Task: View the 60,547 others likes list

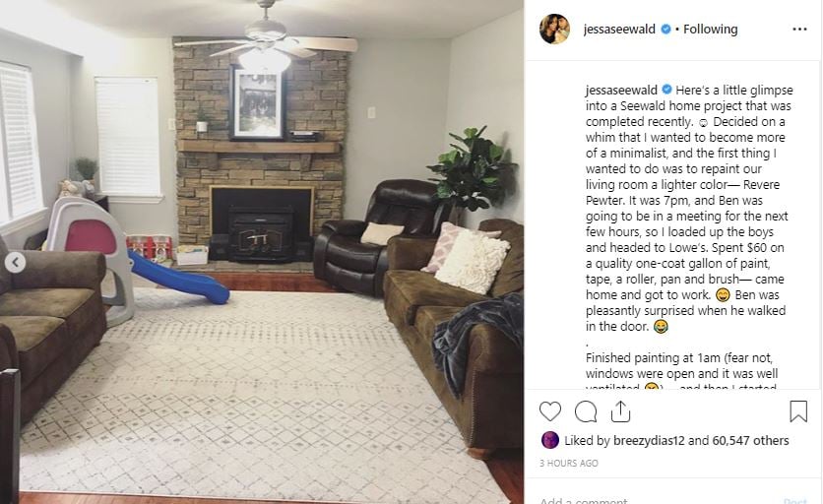Action: 750,440
